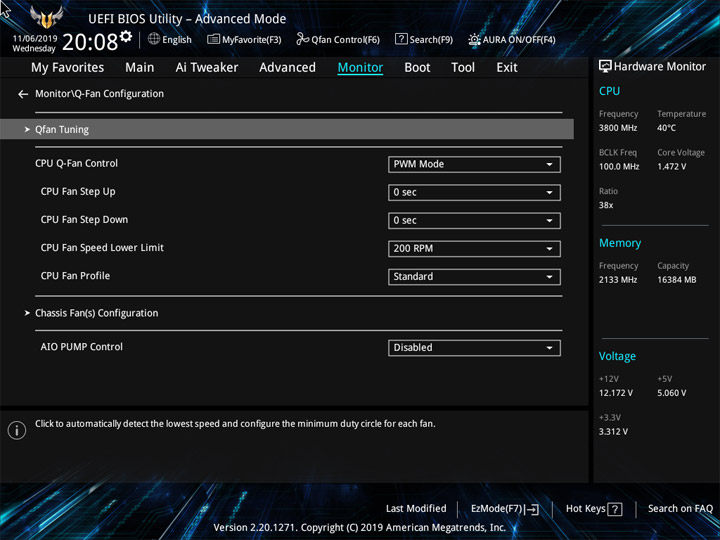The image size is (720, 540).
Task: Go to the Advanced tab
Action: tap(287, 68)
